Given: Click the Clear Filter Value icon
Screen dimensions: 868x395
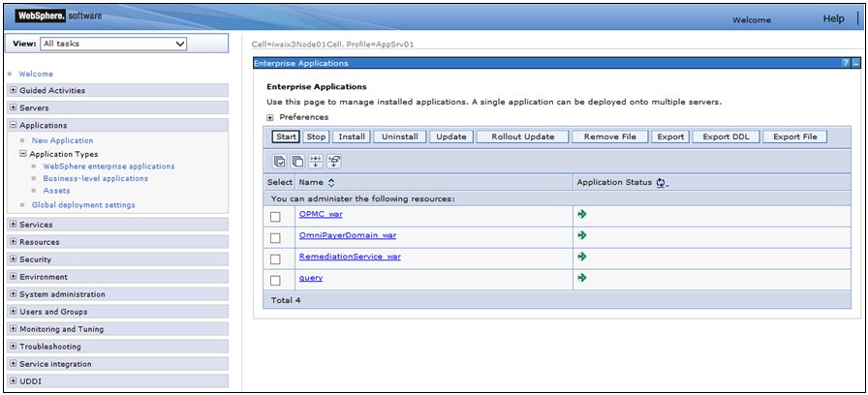Looking at the screenshot, I should [x=334, y=161].
